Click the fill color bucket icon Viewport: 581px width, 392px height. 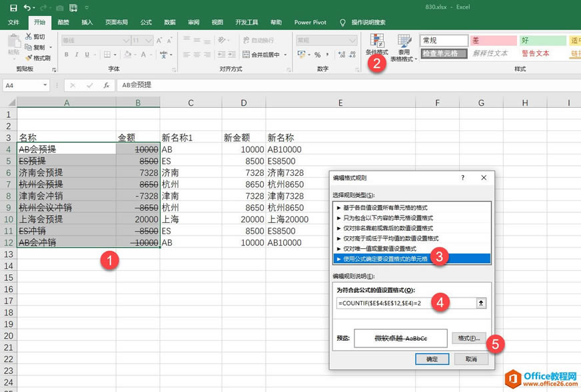[128, 55]
